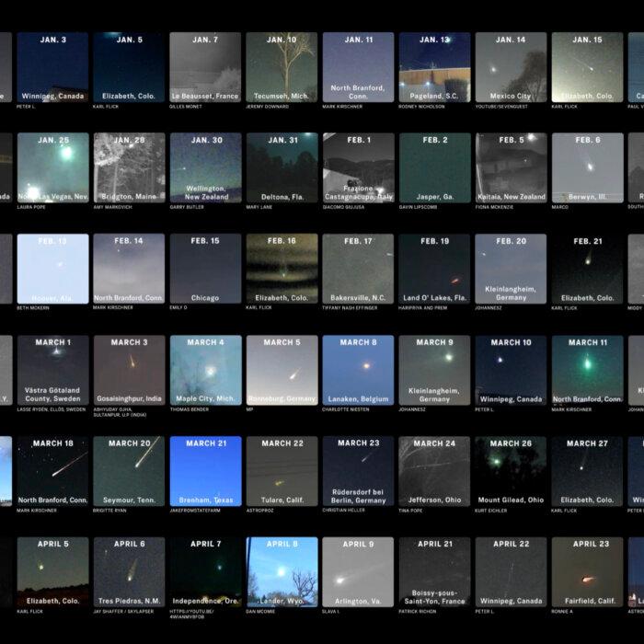Select the April 21 Boissy-sous-Saint-Yon, France thumbnail
This screenshot has width=644, height=644.
click(434, 572)
